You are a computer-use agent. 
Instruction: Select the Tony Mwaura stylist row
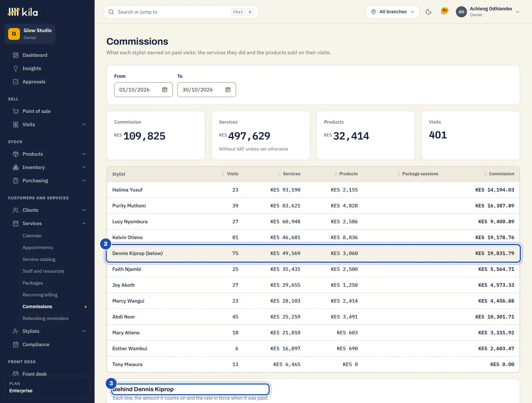313,364
